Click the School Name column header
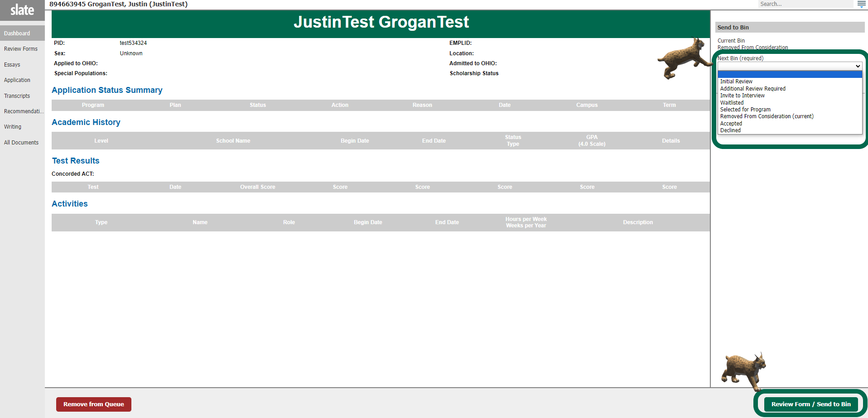Screen dimensions: 868x418 point(233,141)
